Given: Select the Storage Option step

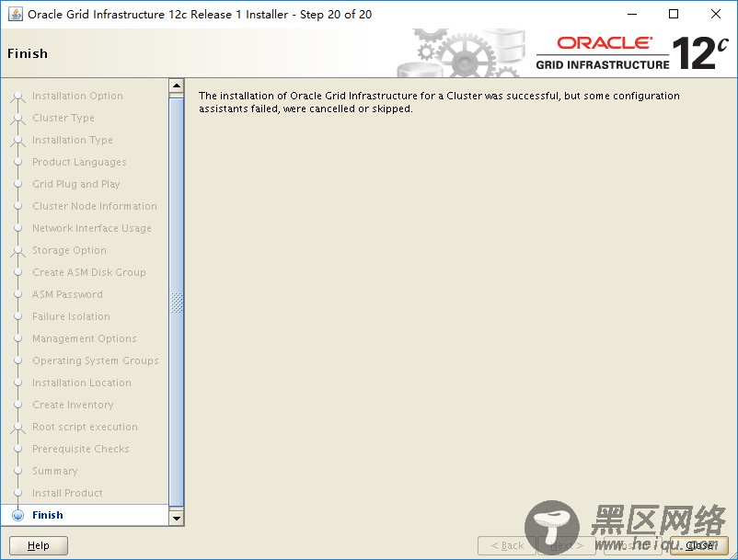Looking at the screenshot, I should coord(69,250).
